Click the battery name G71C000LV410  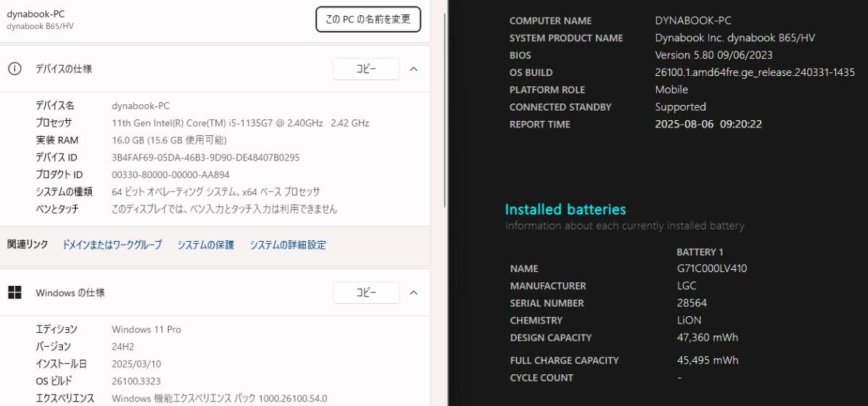[712, 268]
